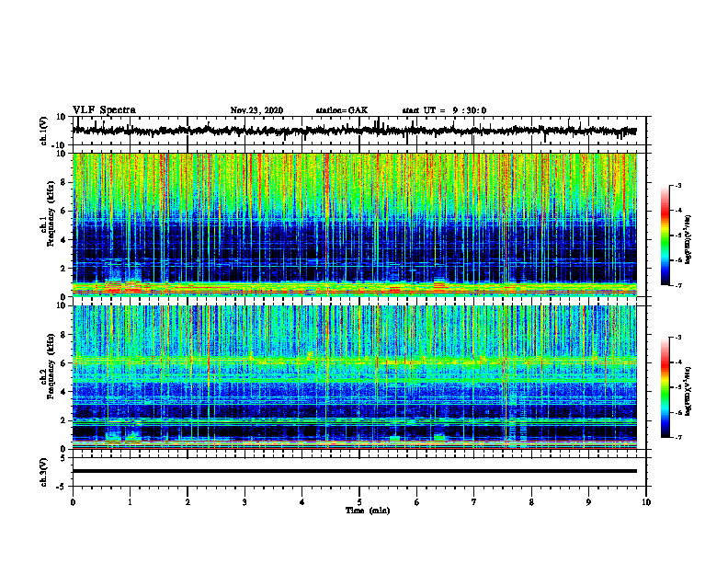Image resolution: width=728 pixels, height=563 pixels.
Task: Click time axis tick label "9"
Action: click(588, 502)
